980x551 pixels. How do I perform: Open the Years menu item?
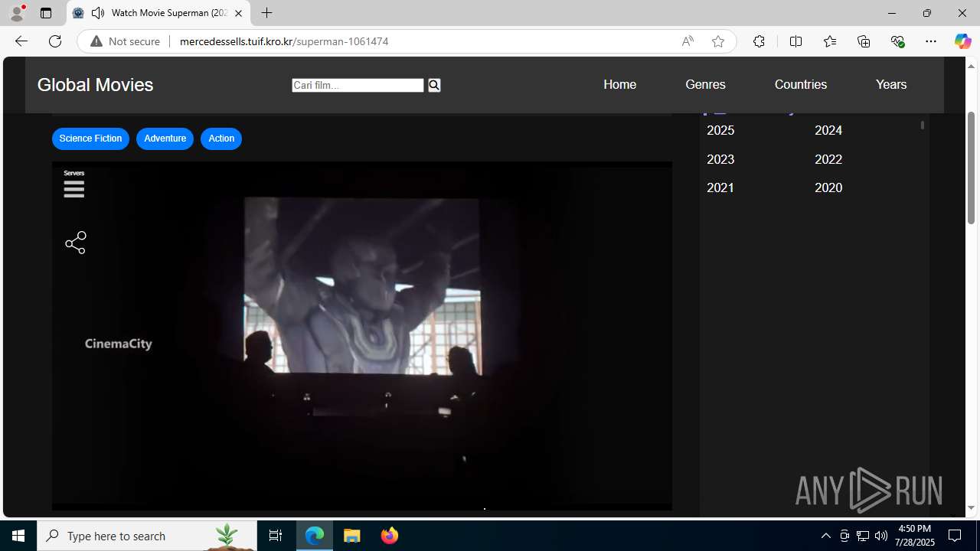[891, 85]
